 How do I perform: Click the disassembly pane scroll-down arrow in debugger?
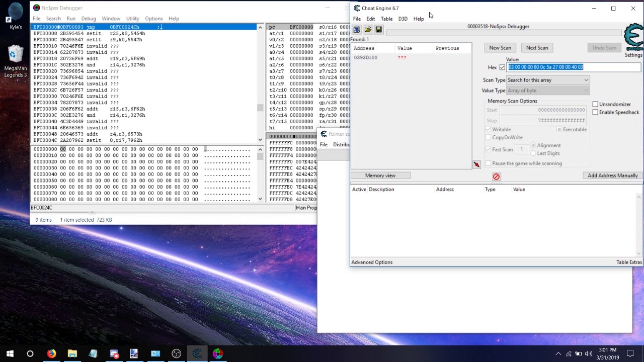click(260, 140)
